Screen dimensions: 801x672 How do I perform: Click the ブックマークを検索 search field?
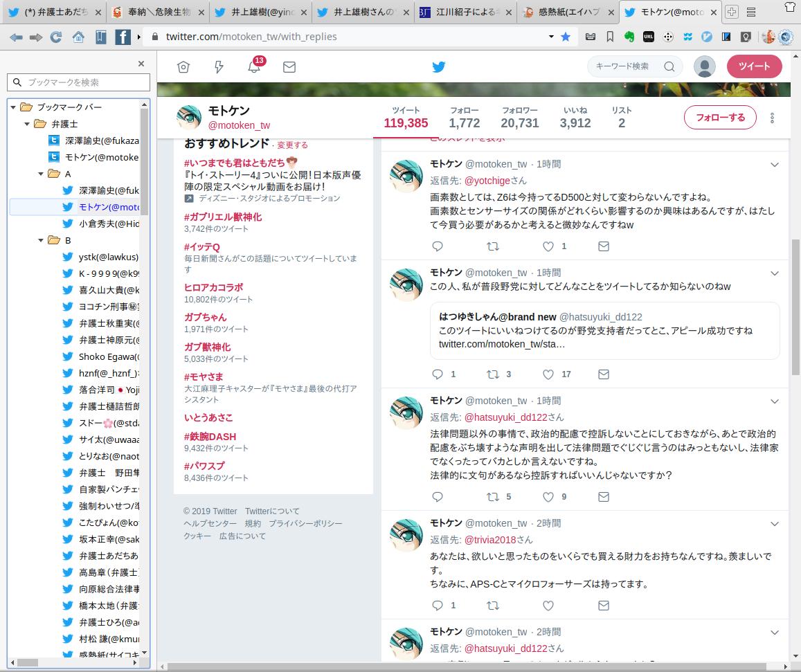click(x=79, y=82)
